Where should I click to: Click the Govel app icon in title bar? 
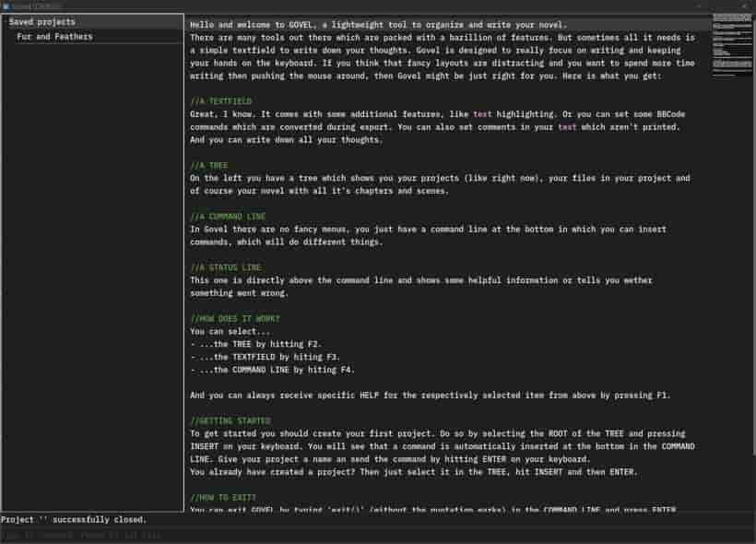click(6, 6)
